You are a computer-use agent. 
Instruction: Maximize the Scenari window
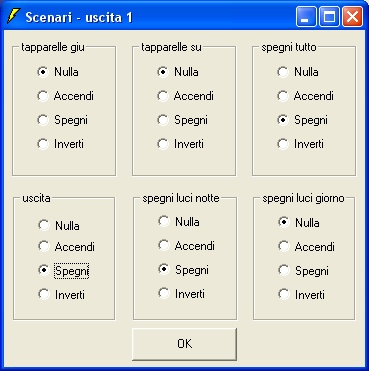coord(329,17)
